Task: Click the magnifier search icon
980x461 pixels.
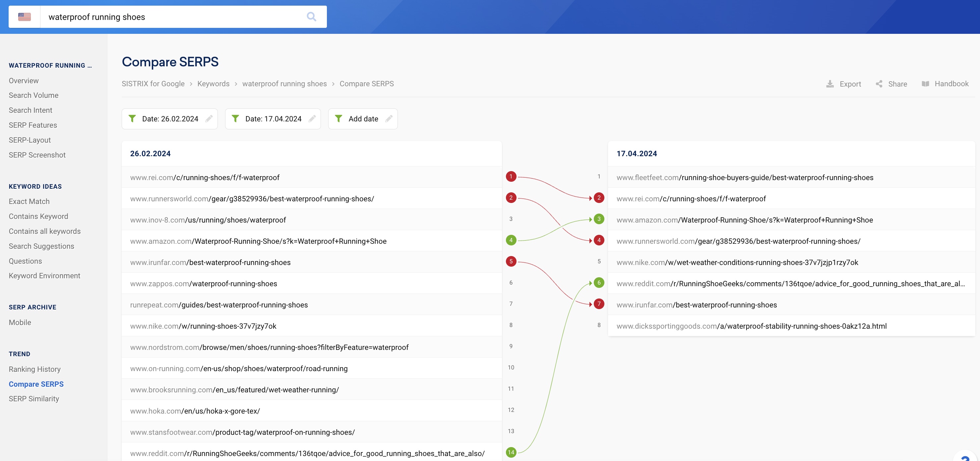Action: click(x=311, y=17)
